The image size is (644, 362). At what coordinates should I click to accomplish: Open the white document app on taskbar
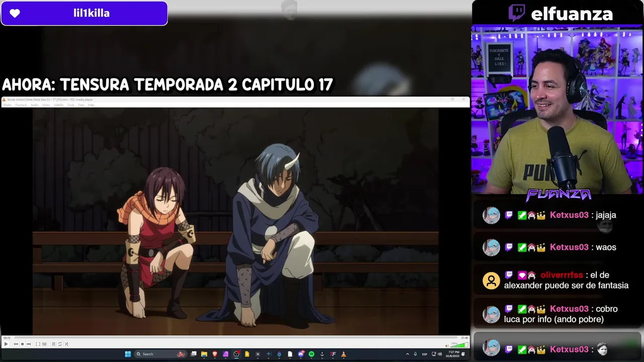click(x=290, y=354)
